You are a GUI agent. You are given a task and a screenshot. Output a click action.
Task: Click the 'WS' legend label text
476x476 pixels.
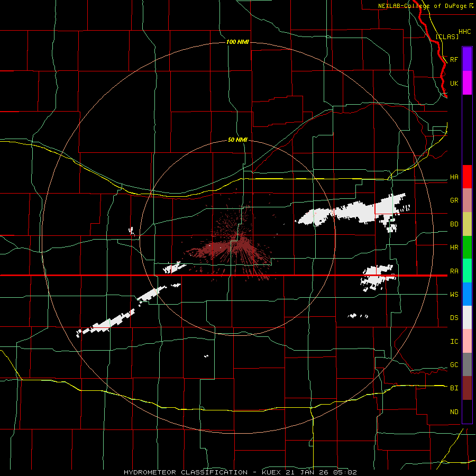coord(454,295)
